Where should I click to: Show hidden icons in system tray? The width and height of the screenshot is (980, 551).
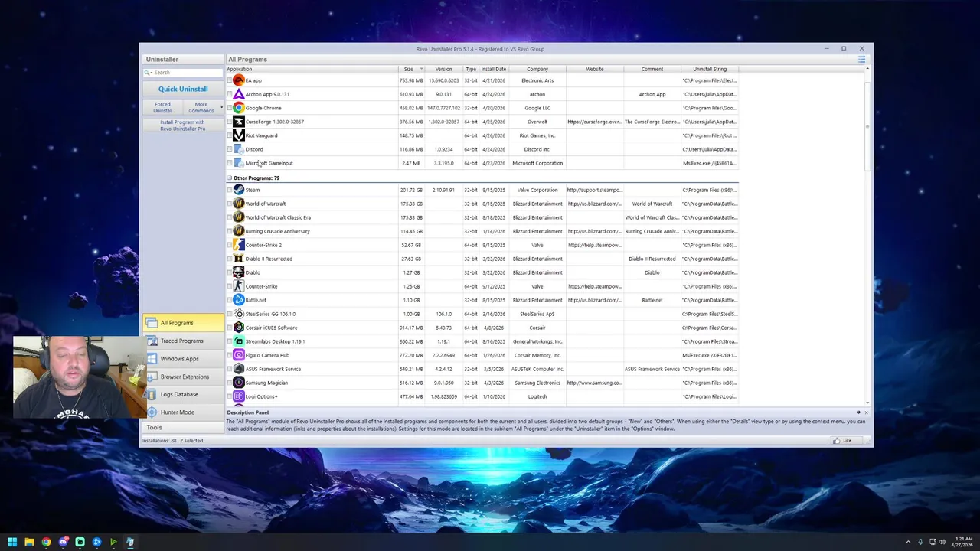pyautogui.click(x=908, y=542)
